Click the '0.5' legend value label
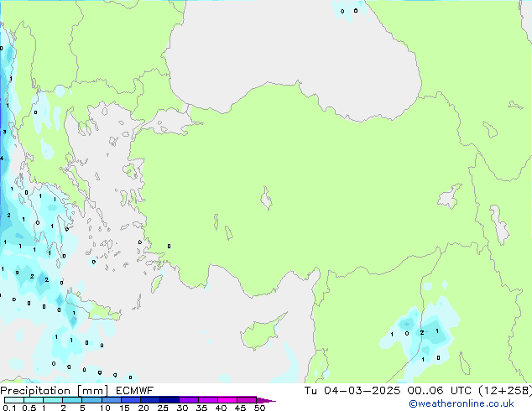This screenshot has height=411, width=532. (29, 408)
